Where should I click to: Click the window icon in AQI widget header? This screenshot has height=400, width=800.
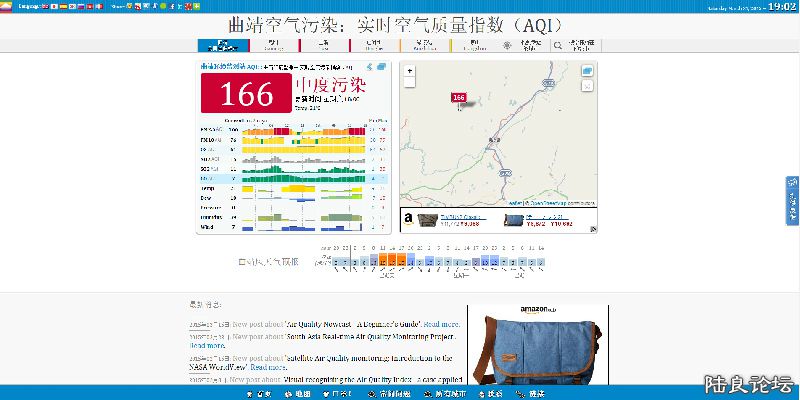[x=381, y=67]
